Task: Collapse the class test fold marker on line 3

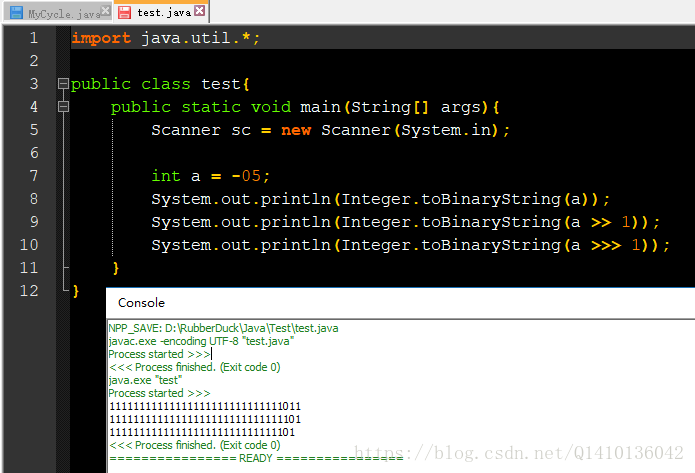Action: click(x=63, y=84)
